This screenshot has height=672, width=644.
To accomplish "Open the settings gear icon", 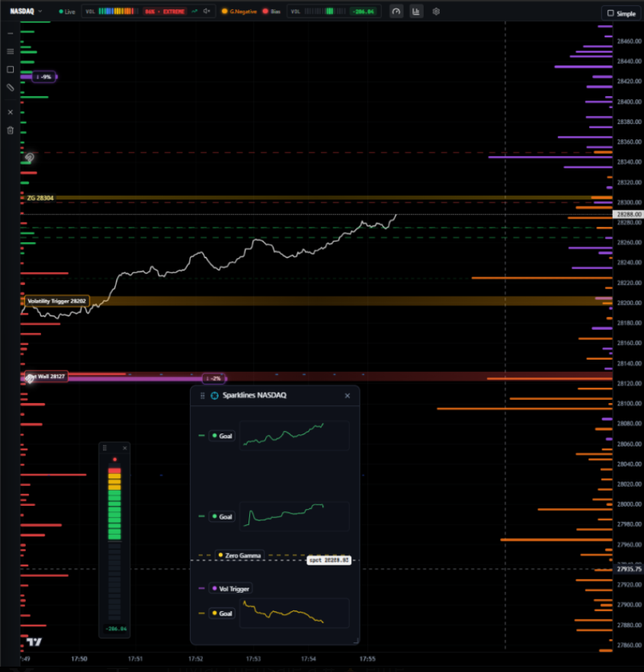I will 436,11.
